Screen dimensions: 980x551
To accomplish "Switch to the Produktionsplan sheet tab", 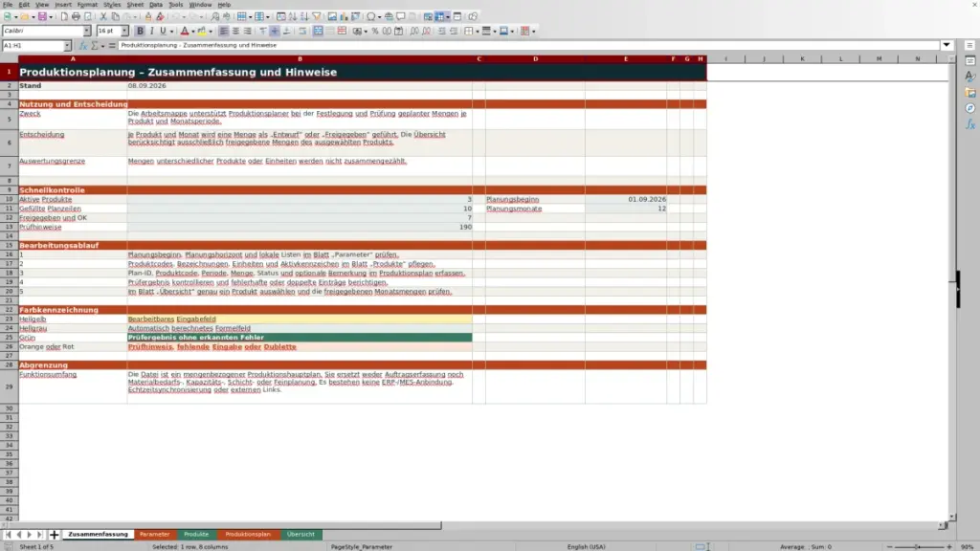I will click(248, 534).
